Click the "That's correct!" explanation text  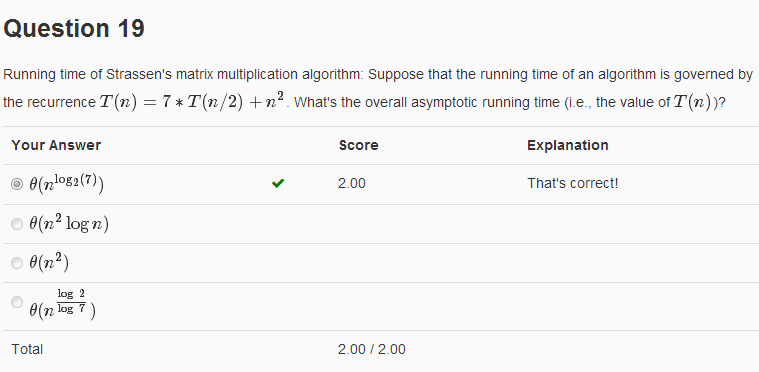point(573,183)
